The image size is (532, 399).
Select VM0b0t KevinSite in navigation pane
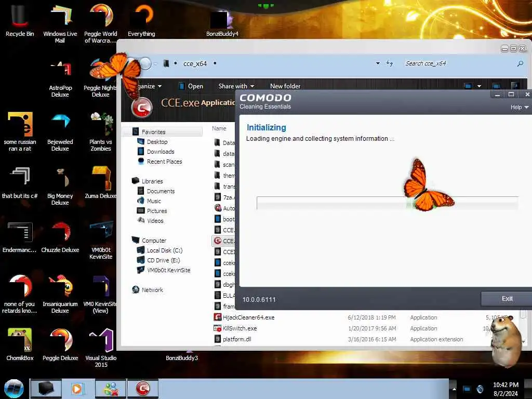[x=168, y=270]
